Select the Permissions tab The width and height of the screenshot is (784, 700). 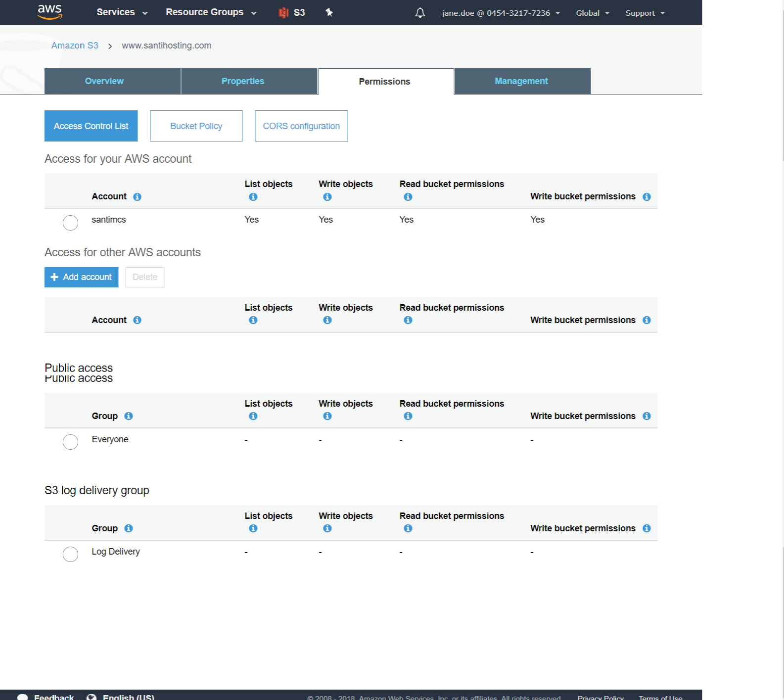[x=386, y=82]
